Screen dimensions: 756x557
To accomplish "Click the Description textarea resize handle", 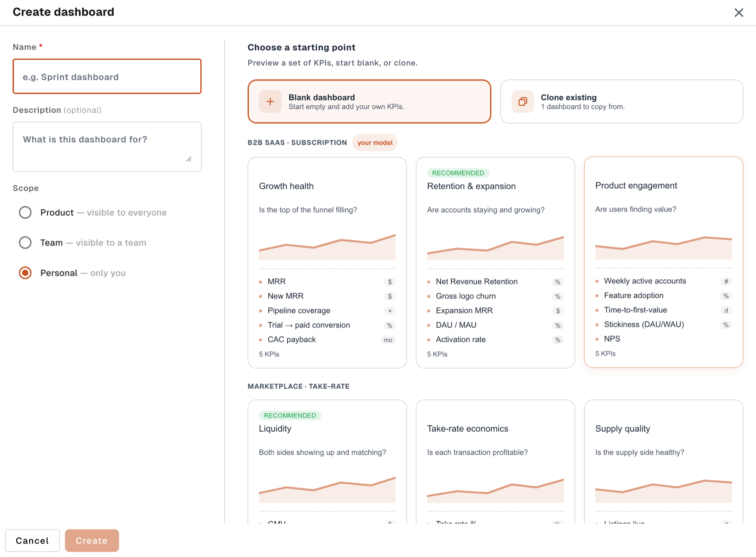I will pos(189,159).
